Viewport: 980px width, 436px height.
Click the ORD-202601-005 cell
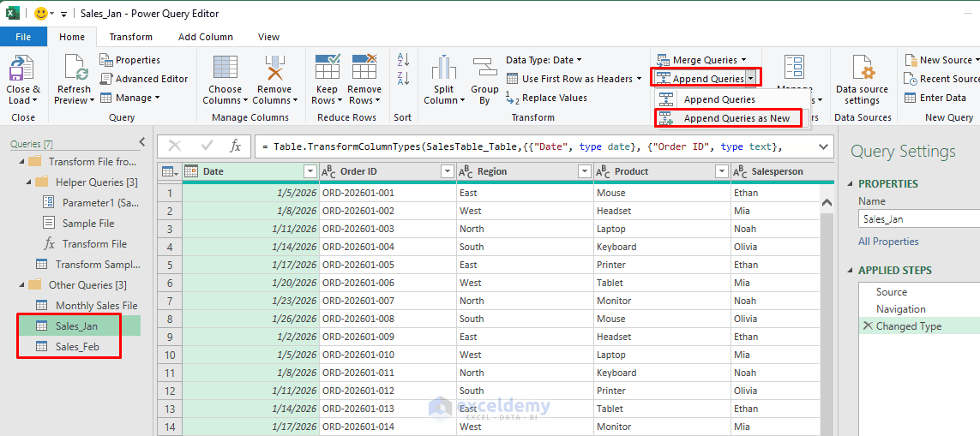click(388, 265)
